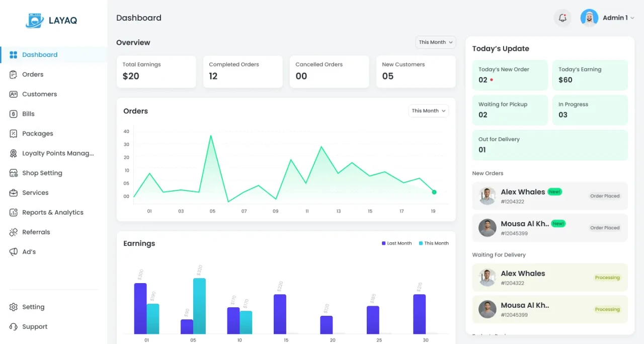The image size is (644, 344).
Task: Click the Loyalty Points medal icon
Action: tap(14, 153)
